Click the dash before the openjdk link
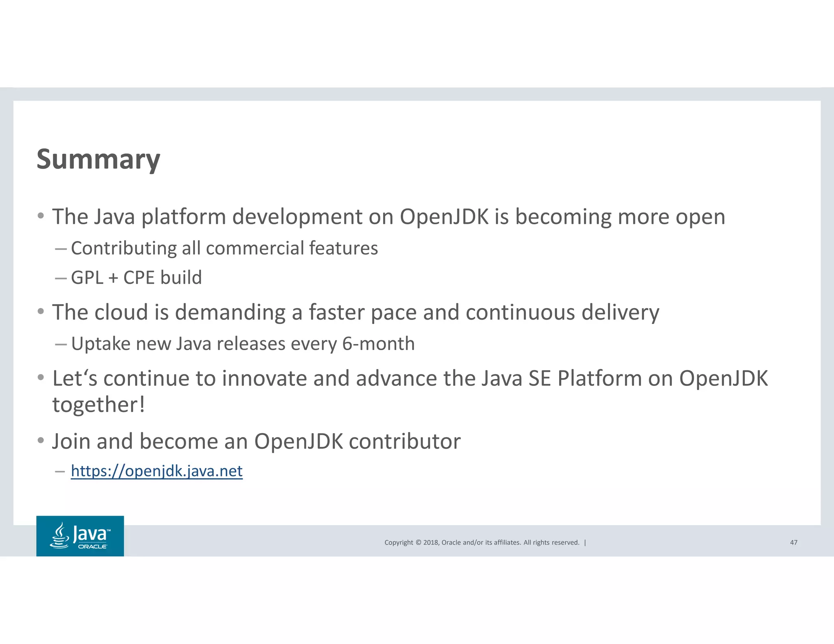Viewport: 834px width, 644px height. click(60, 471)
